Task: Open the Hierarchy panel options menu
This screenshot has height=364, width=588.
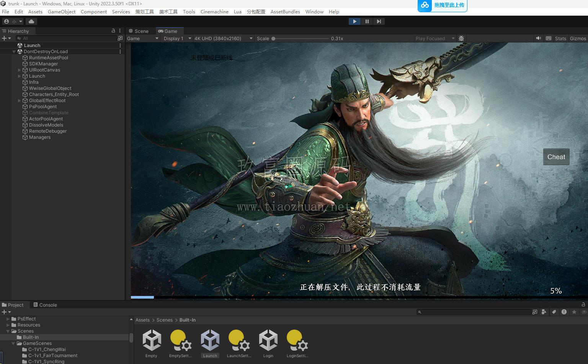Action: pyautogui.click(x=120, y=31)
